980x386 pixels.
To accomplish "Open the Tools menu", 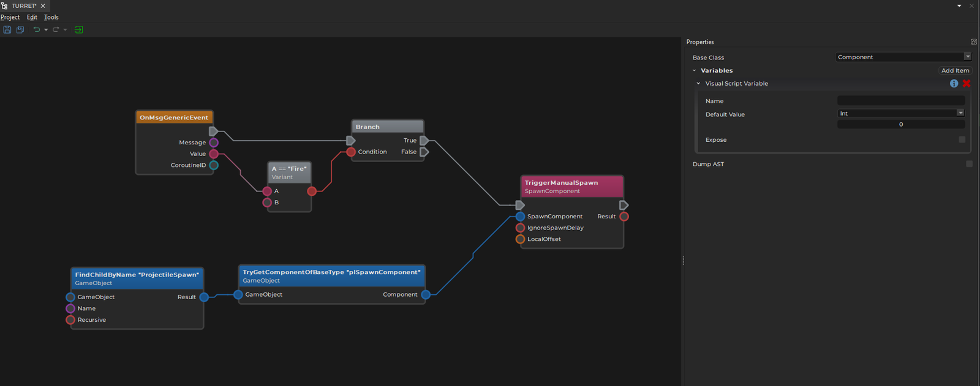I will click(51, 17).
